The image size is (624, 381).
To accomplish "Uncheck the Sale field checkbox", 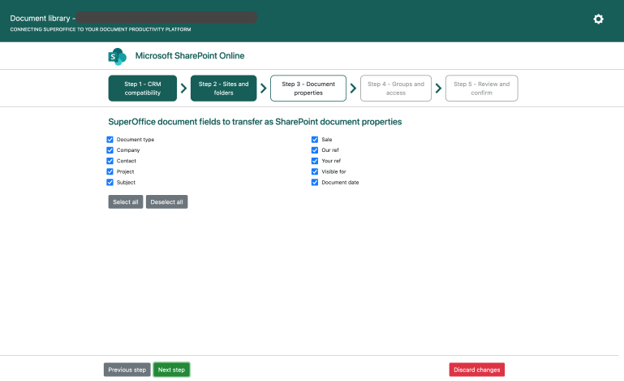I will [315, 139].
